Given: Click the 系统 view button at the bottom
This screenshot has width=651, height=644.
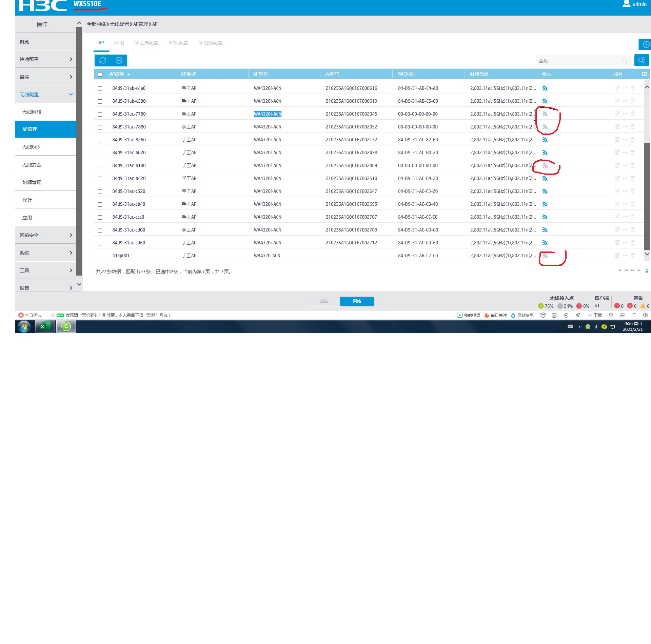Looking at the screenshot, I should click(323, 301).
